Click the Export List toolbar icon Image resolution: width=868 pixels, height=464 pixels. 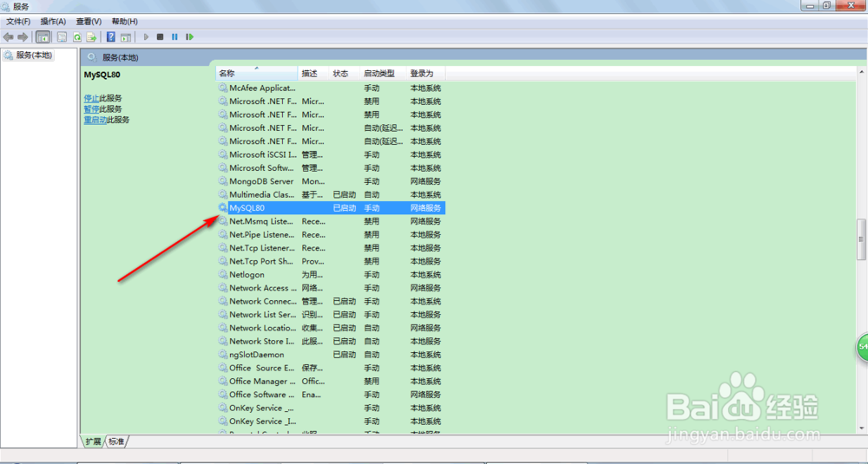pos(91,37)
